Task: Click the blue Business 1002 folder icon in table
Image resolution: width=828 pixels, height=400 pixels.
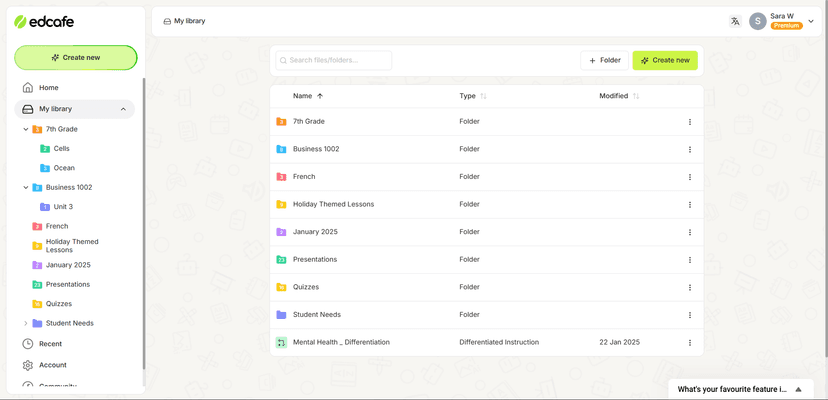Action: click(281, 149)
